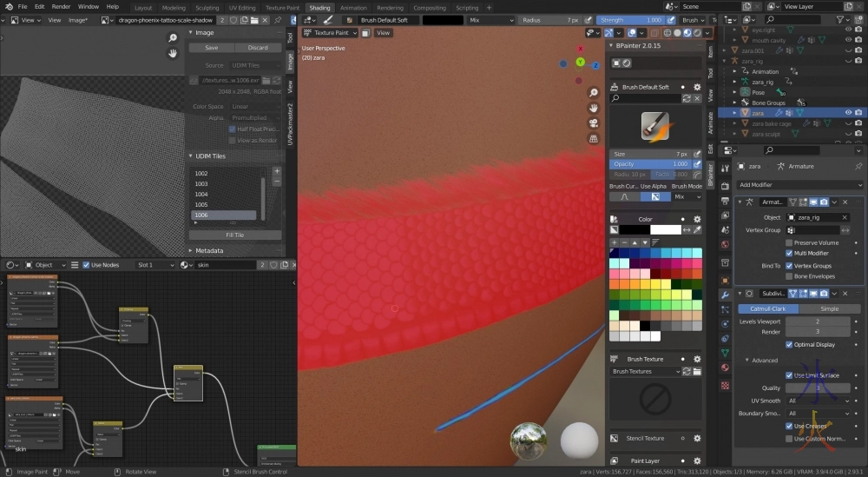The height and width of the screenshot is (477, 868).
Task: Open the Add Modifier dropdown
Action: (x=799, y=184)
